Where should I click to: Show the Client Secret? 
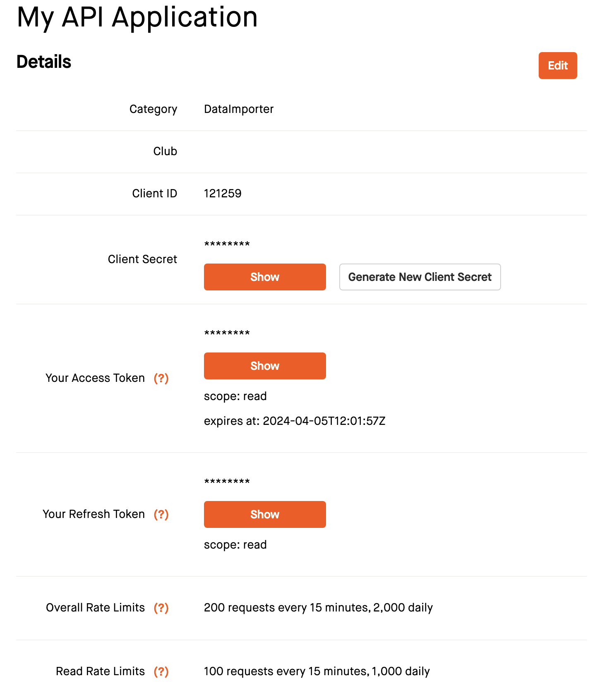click(x=264, y=277)
